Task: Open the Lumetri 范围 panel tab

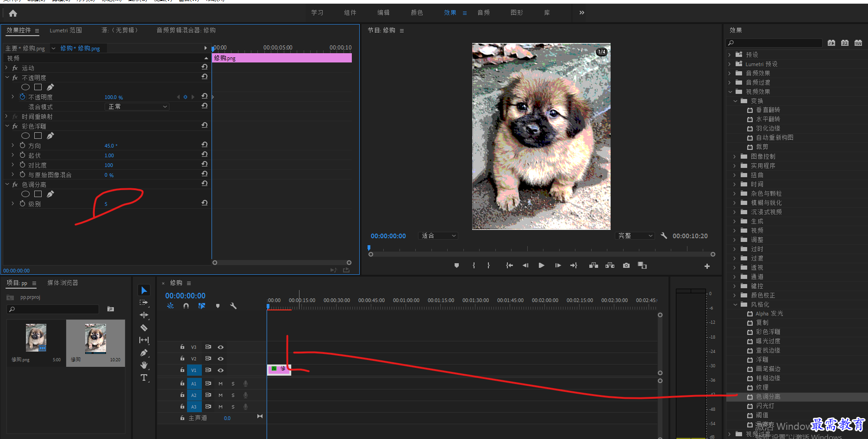Action: click(66, 30)
